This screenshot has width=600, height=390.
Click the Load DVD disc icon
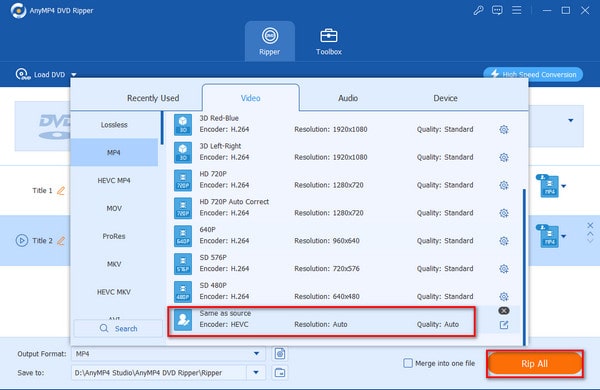[23, 74]
